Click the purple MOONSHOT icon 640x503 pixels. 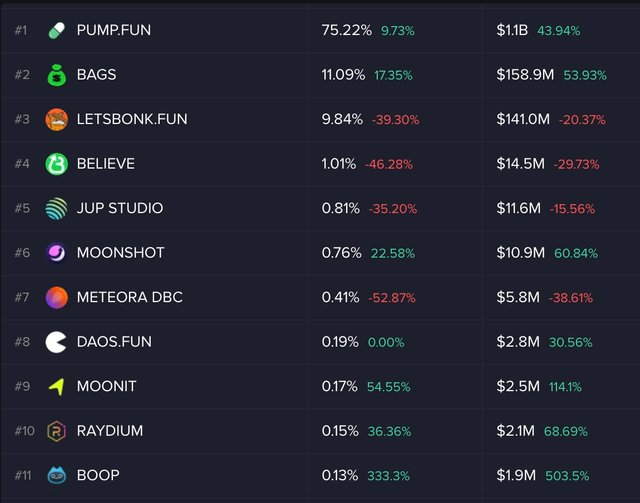point(57,253)
